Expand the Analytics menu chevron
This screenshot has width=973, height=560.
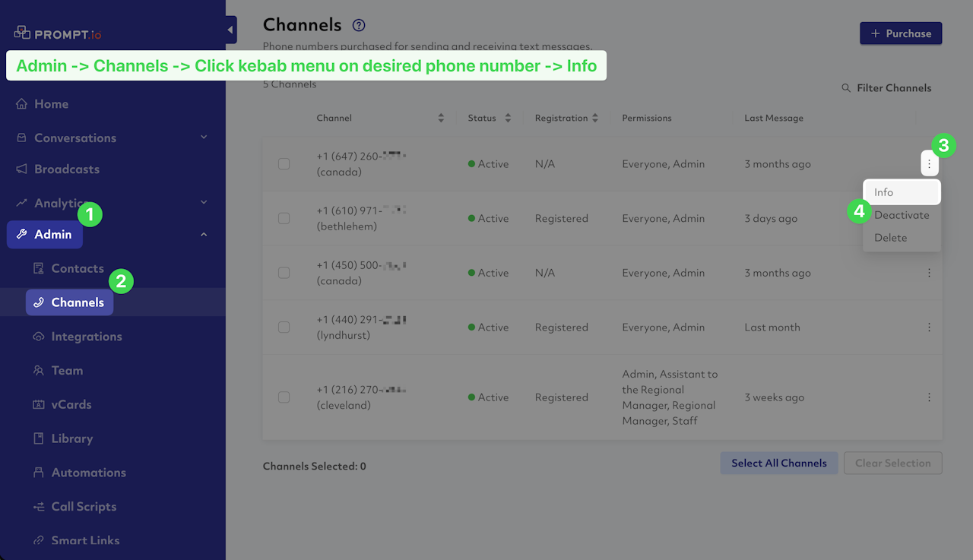pos(203,202)
